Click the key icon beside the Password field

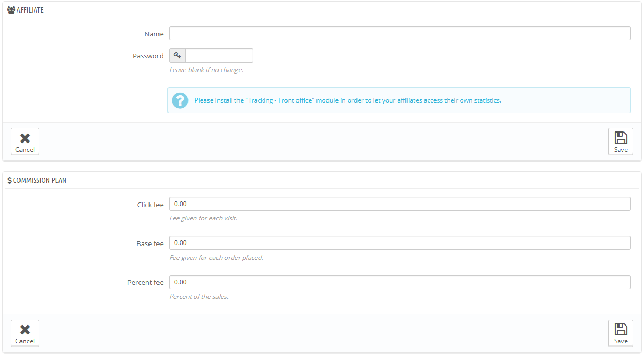[x=177, y=56]
